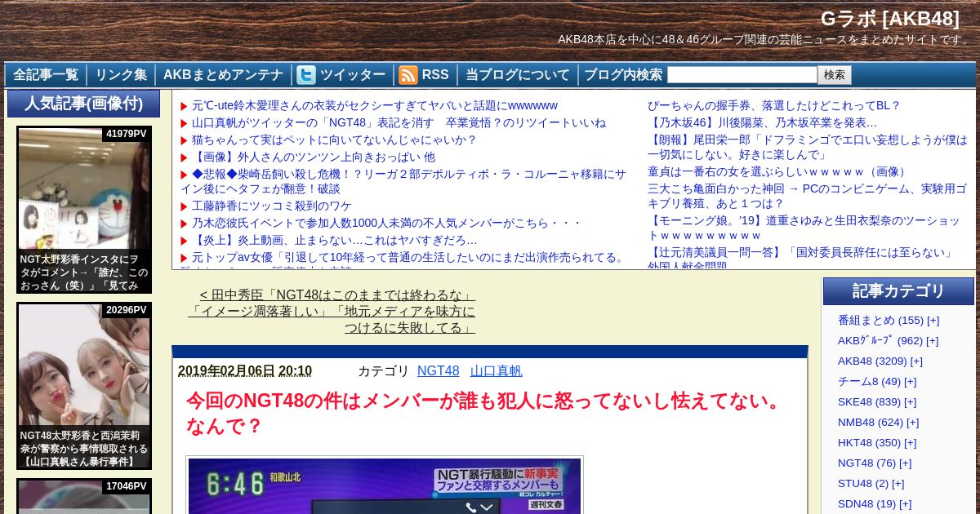Click the 記事カテゴリ sidebar header

click(x=898, y=291)
